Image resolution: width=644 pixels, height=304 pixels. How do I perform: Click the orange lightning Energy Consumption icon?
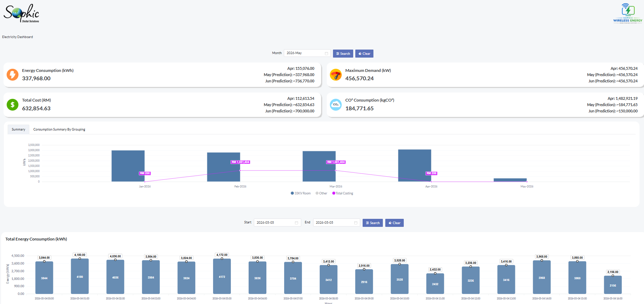(13, 74)
